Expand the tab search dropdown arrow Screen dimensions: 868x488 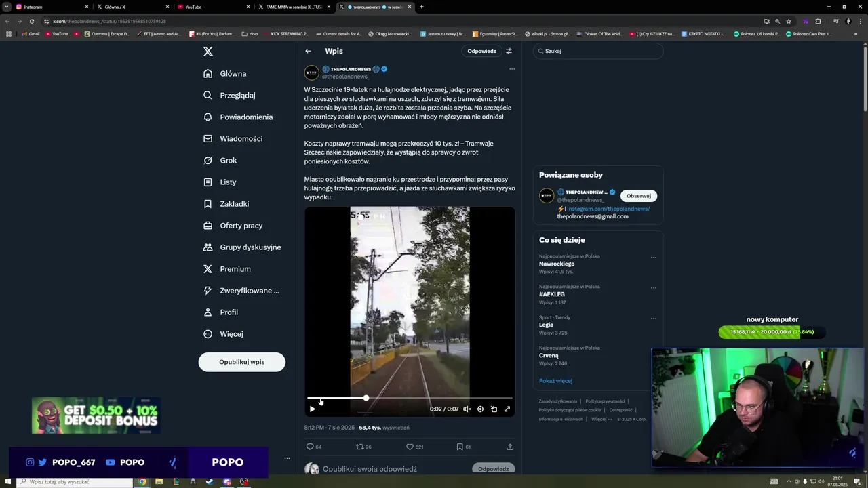(6, 7)
